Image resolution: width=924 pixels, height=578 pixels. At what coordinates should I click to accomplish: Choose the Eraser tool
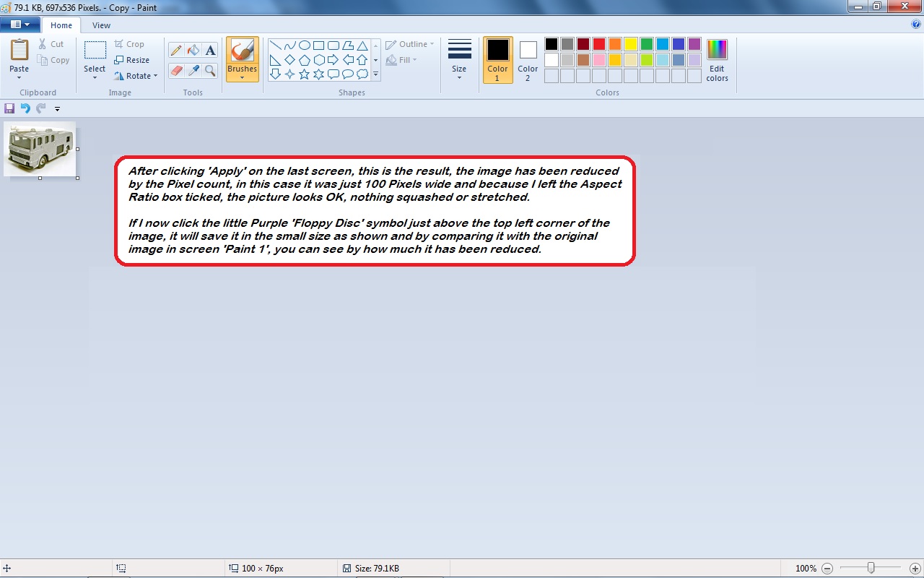176,70
